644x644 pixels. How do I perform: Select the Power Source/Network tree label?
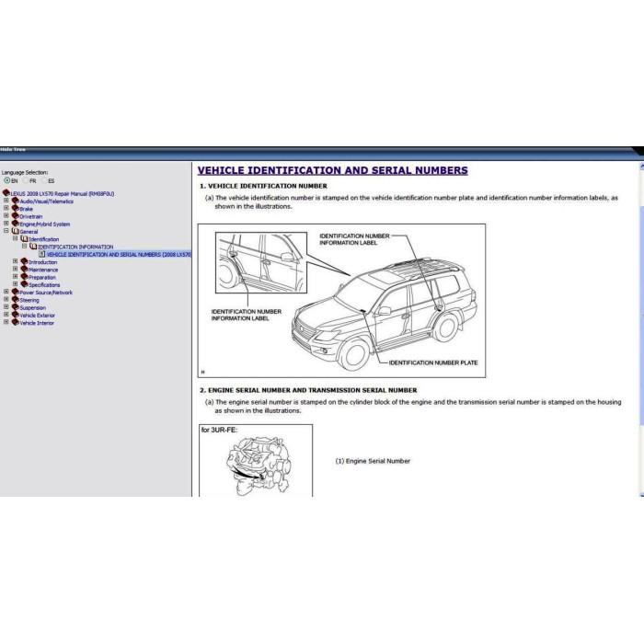click(46, 293)
